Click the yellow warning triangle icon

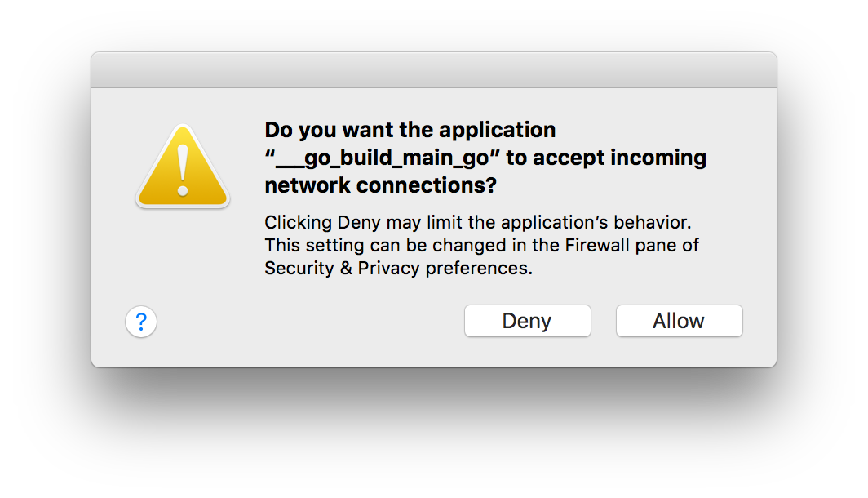click(x=183, y=166)
